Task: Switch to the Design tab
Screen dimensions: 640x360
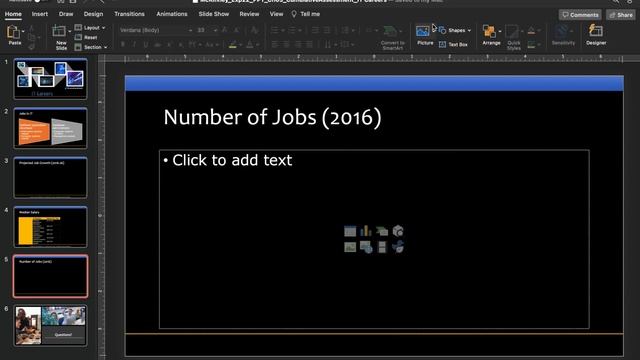Action: click(x=93, y=14)
